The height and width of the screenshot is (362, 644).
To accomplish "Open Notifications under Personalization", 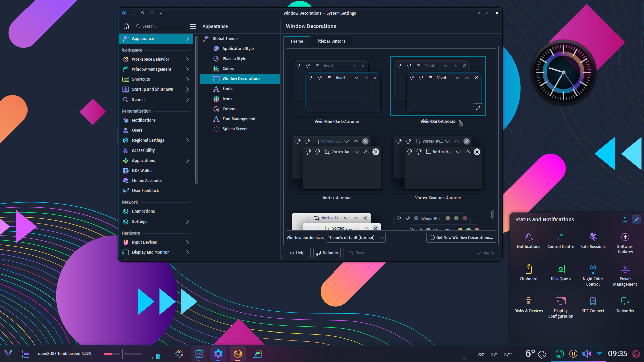I will tap(156, 120).
